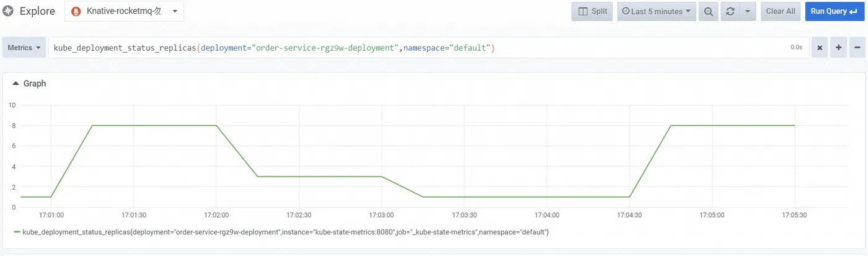Click the graph line at 17:02:00
Viewport: 868px width, 256px height.
tap(216, 126)
